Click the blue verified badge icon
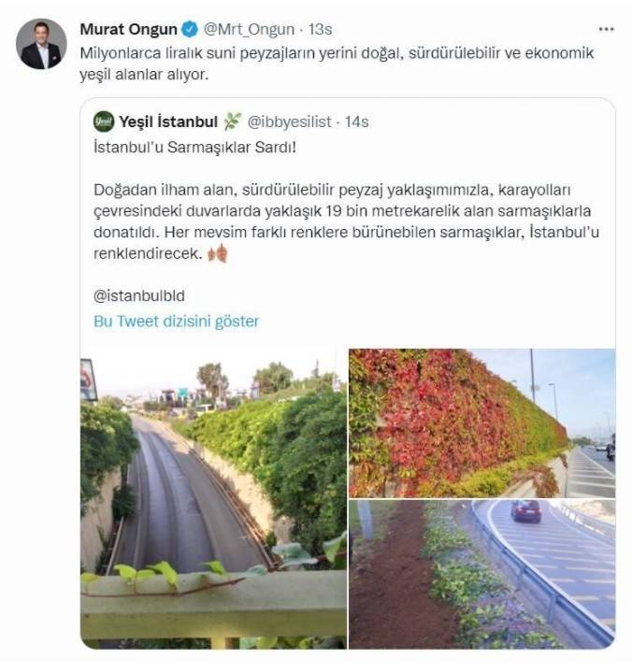The image size is (632, 672). click(188, 29)
